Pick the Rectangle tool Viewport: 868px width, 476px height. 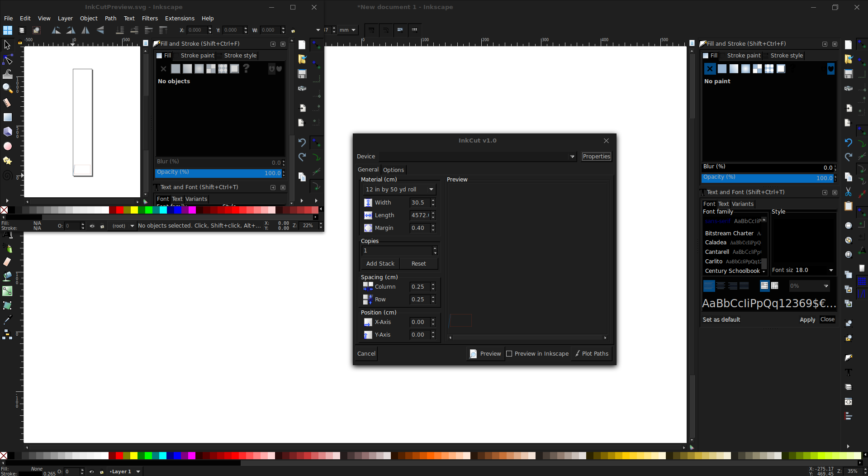click(8, 117)
